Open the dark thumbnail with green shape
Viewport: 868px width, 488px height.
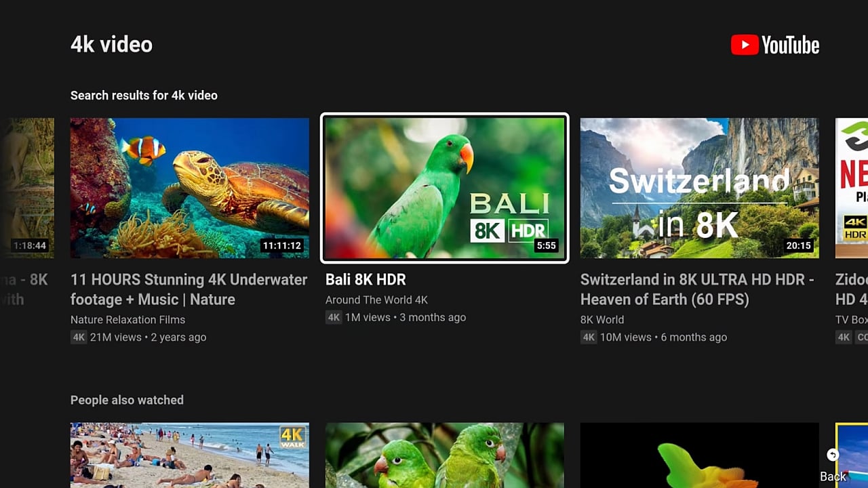coord(700,455)
